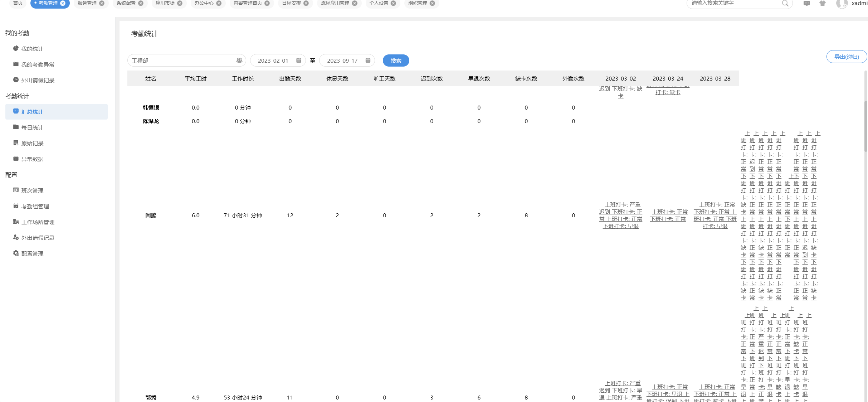Open end date calendar icon
Screen dimensions: 868x402
tap(368, 60)
